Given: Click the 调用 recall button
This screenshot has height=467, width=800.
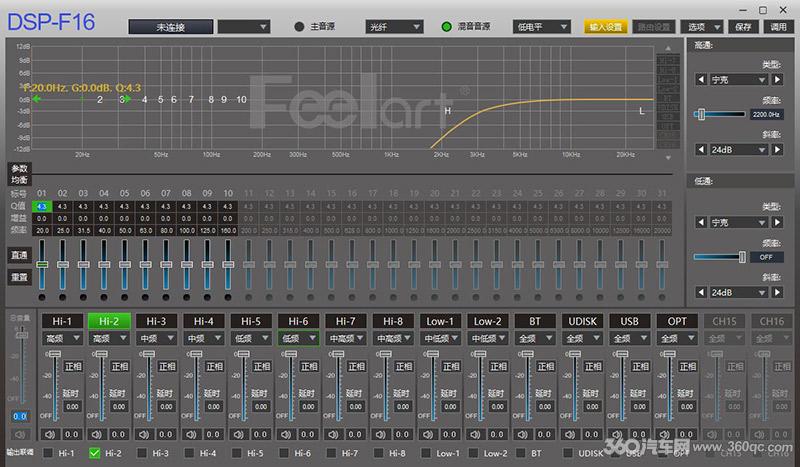Looking at the screenshot, I should (779, 27).
